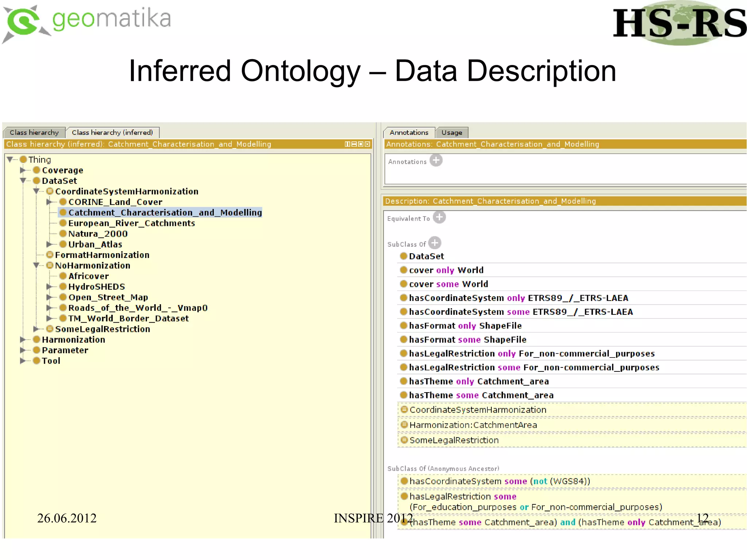Select the CORINE_Land_Cover class
Viewport: 747px width, 560px height.
point(111,202)
